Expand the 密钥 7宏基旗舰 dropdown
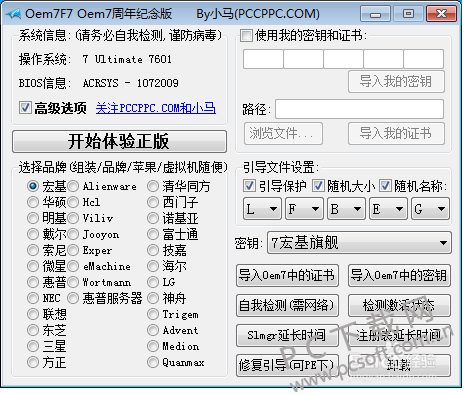 (359, 243)
